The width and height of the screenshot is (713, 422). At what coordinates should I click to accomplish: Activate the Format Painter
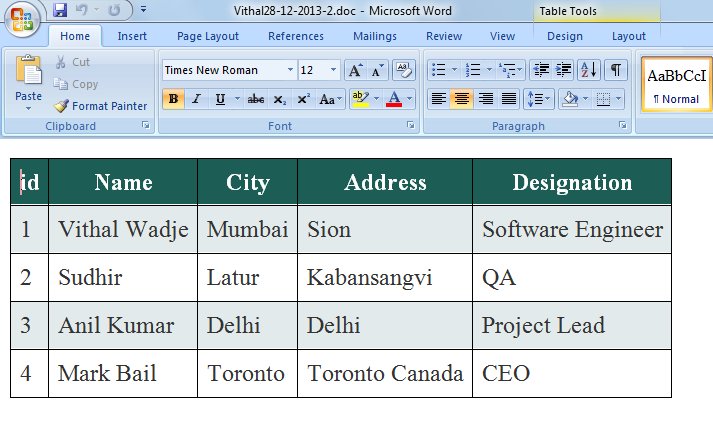100,106
